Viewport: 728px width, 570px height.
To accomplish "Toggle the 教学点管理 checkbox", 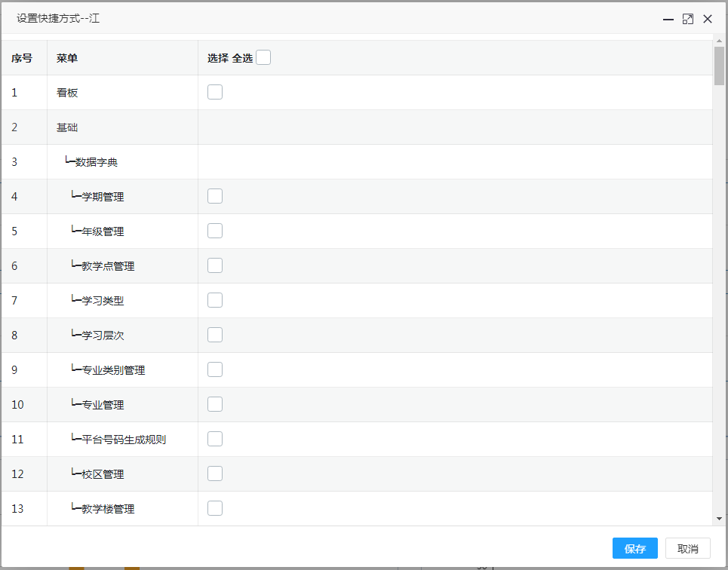I will 215,265.
